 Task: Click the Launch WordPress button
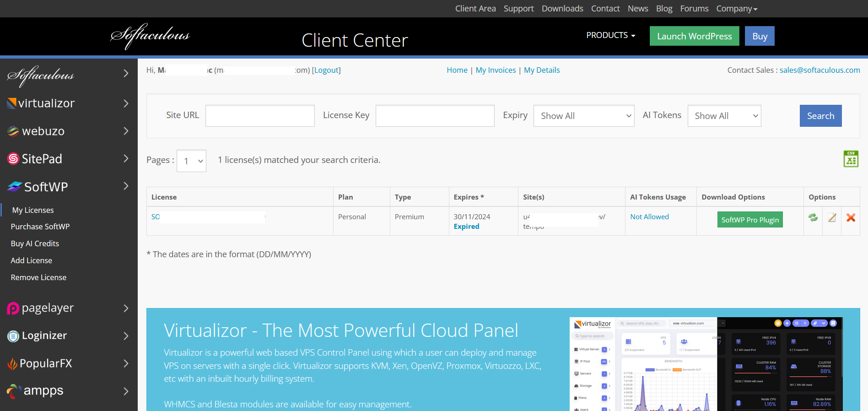click(694, 36)
